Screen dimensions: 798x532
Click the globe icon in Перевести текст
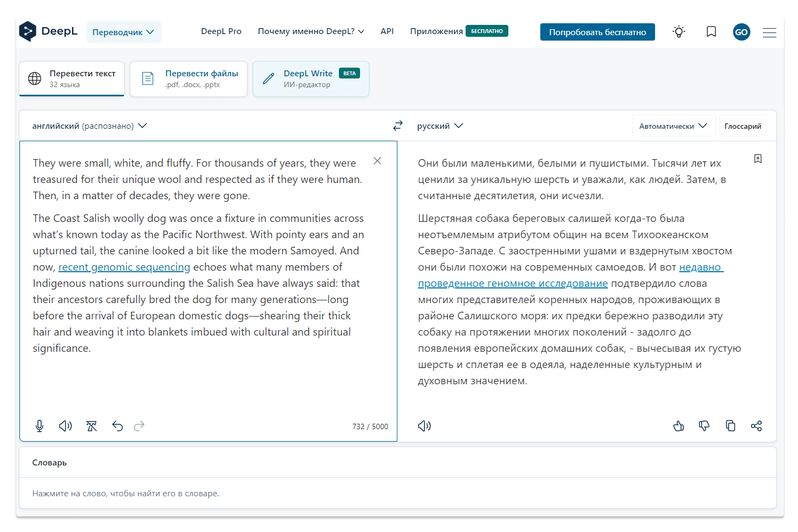(35, 78)
